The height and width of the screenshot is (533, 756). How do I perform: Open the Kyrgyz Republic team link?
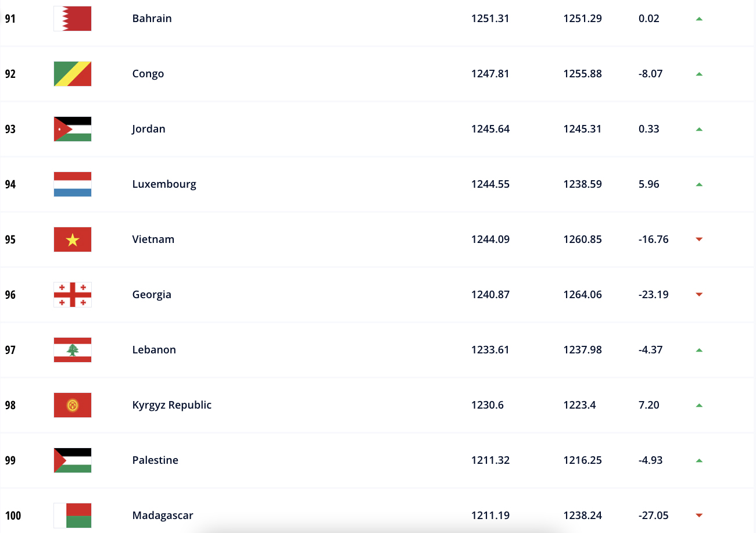click(172, 405)
